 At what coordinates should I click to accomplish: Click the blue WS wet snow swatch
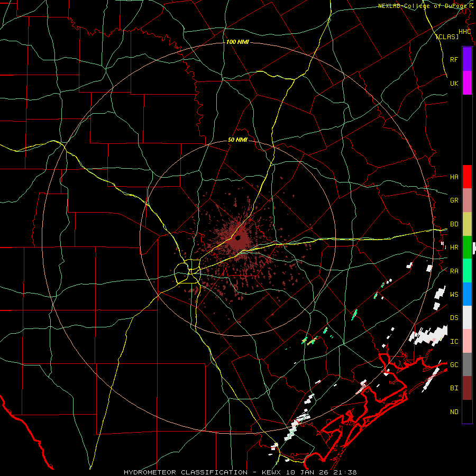[467, 294]
